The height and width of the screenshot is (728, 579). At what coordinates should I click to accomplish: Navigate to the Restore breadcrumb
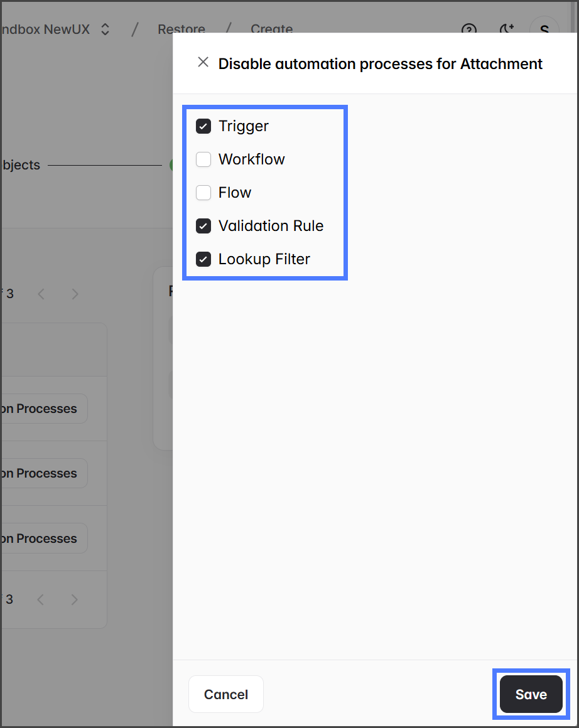click(181, 29)
